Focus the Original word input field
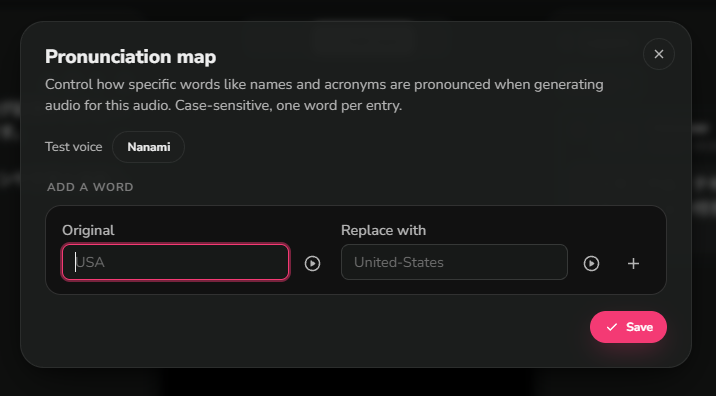The image size is (716, 396). [x=175, y=262]
